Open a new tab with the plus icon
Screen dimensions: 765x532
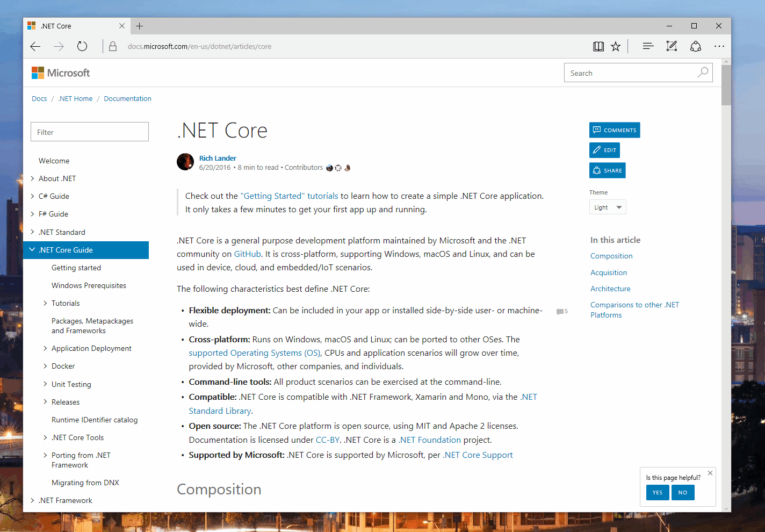point(139,26)
